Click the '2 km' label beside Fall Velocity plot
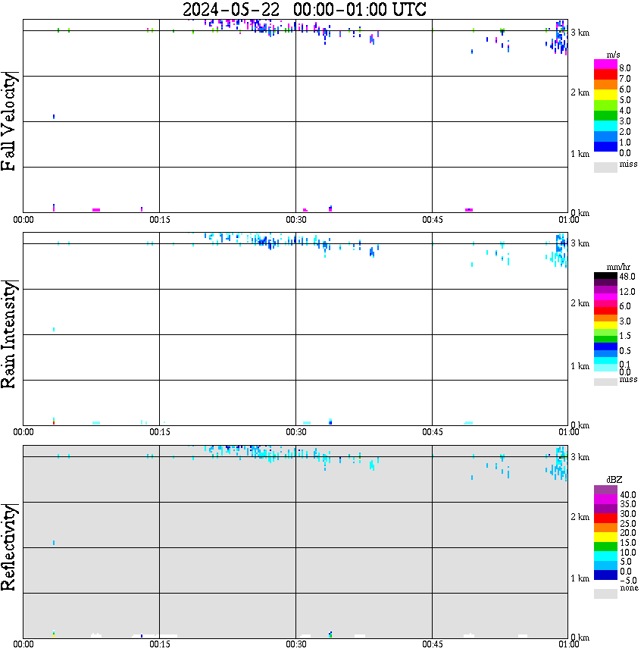 [x=580, y=92]
